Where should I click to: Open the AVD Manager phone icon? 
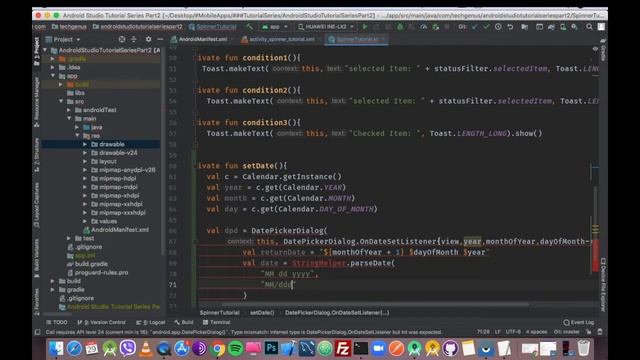tap(563, 27)
